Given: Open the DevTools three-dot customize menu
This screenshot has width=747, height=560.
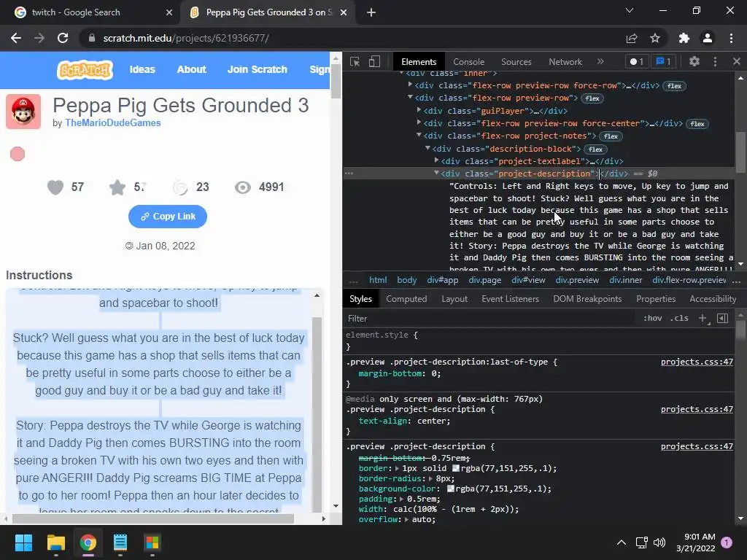Looking at the screenshot, I should point(715,61).
